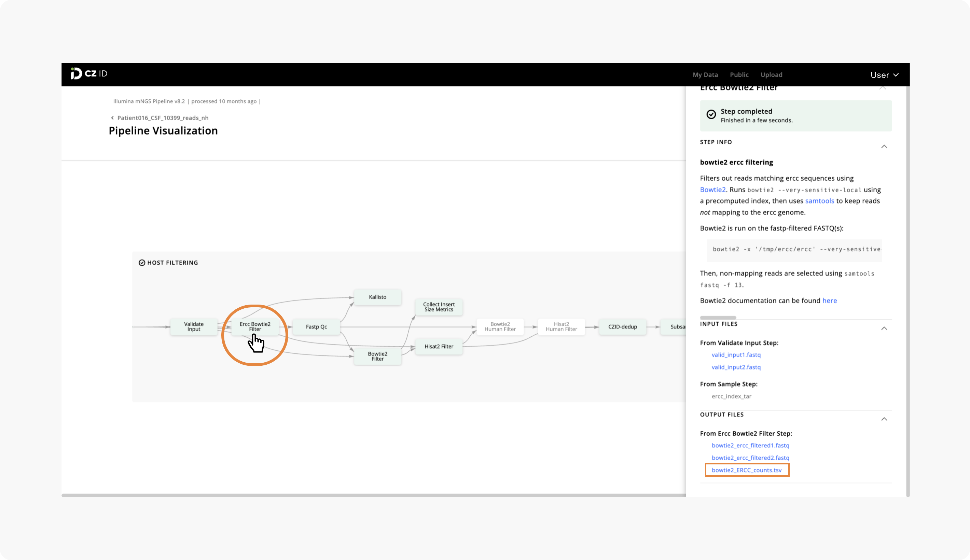Select the Fastp Qc pipeline step
The height and width of the screenshot is (560, 970).
click(x=316, y=326)
